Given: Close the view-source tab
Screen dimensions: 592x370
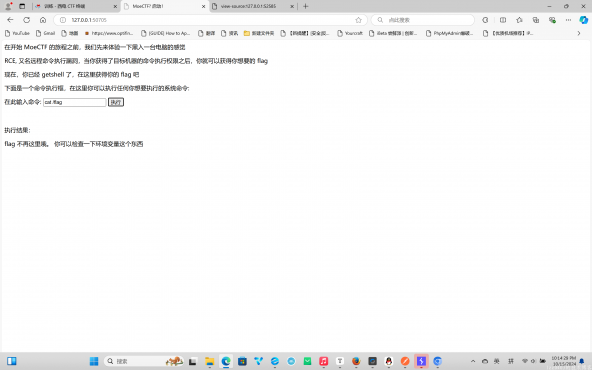Looking at the screenshot, I should pos(292,6).
